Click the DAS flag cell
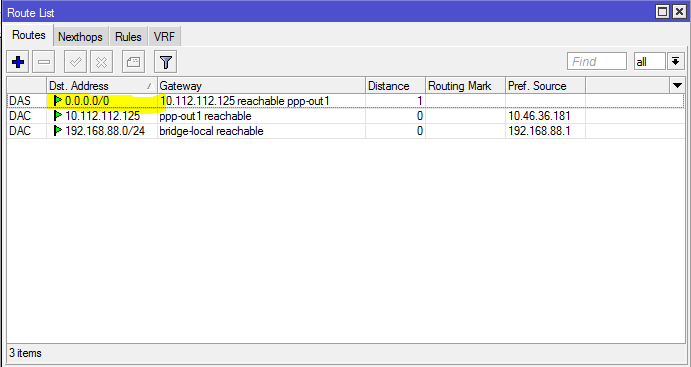This screenshot has width=691, height=367. click(x=20, y=101)
